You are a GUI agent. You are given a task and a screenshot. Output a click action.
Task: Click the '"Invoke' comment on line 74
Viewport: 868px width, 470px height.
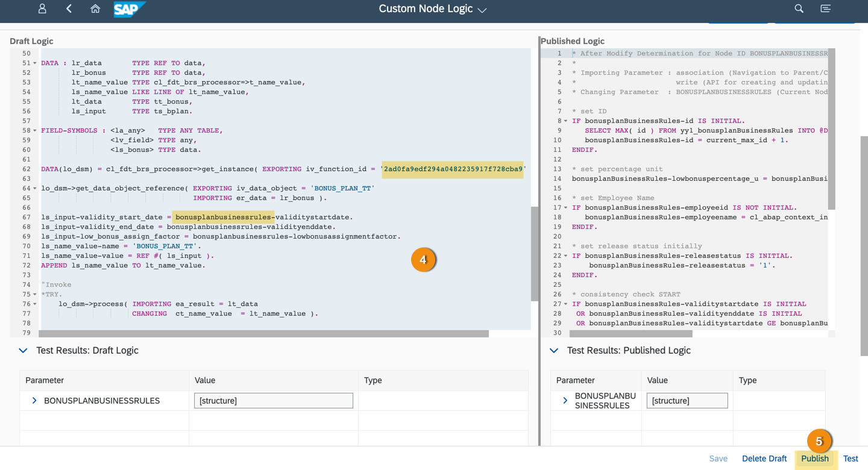click(56, 285)
